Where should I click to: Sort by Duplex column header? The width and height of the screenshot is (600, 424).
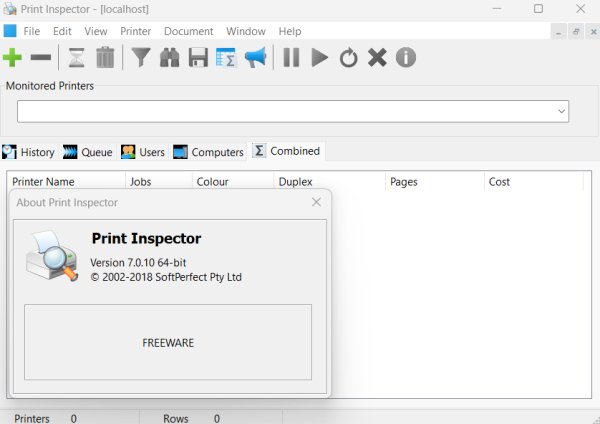[x=329, y=182]
